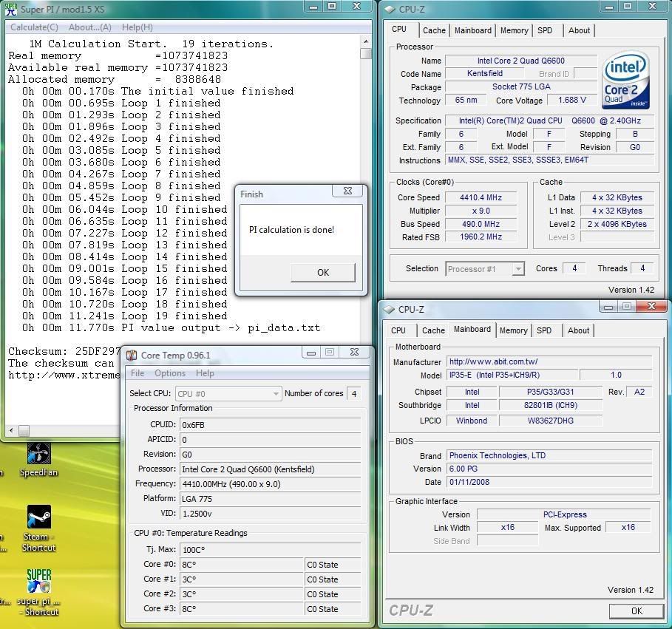This screenshot has height=629, width=672.
Task: Open the Calculate(C) menu in Super PI
Action: click(x=34, y=27)
